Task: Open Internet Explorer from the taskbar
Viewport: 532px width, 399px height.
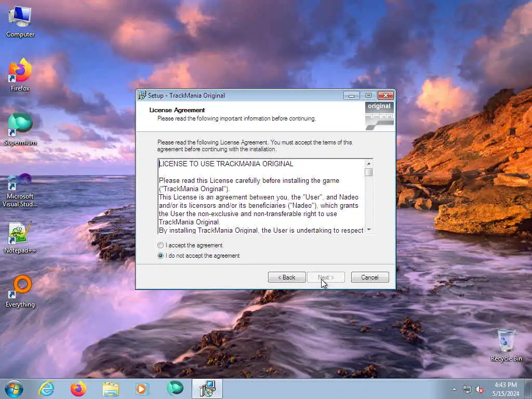Action: [46, 389]
